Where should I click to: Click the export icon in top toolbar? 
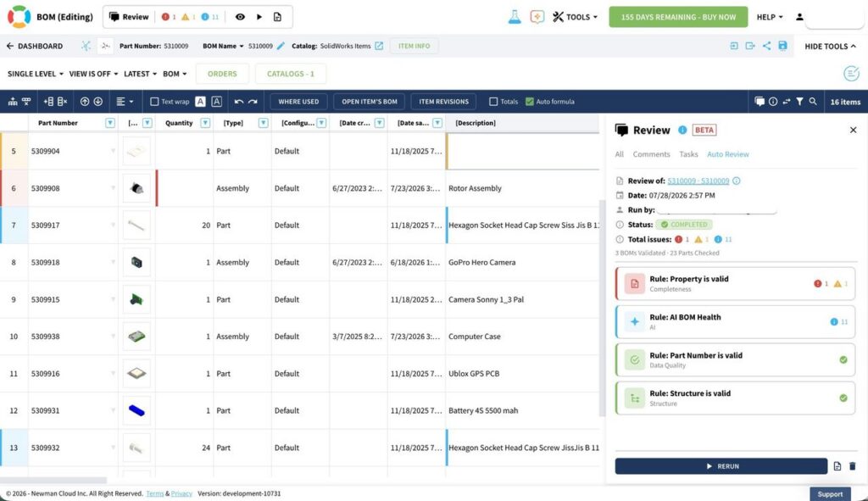click(x=750, y=46)
